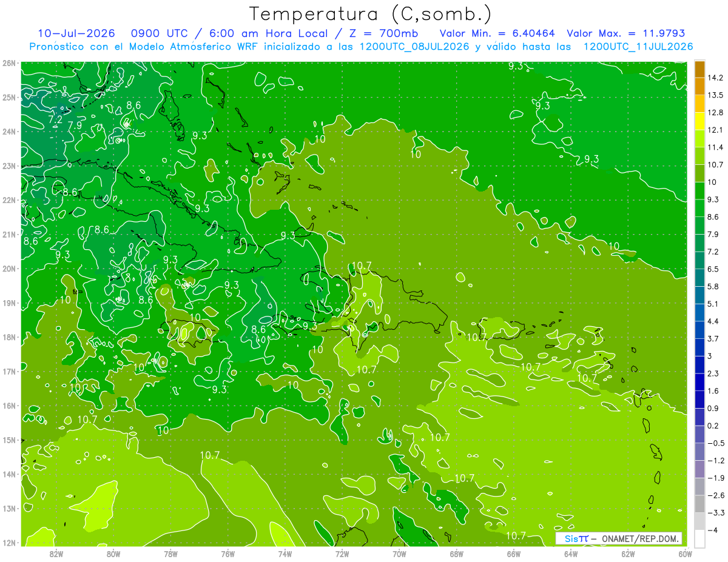Screen dimensions: 728x562
Task: Click the '-4' legend scale value
Action: (712, 530)
